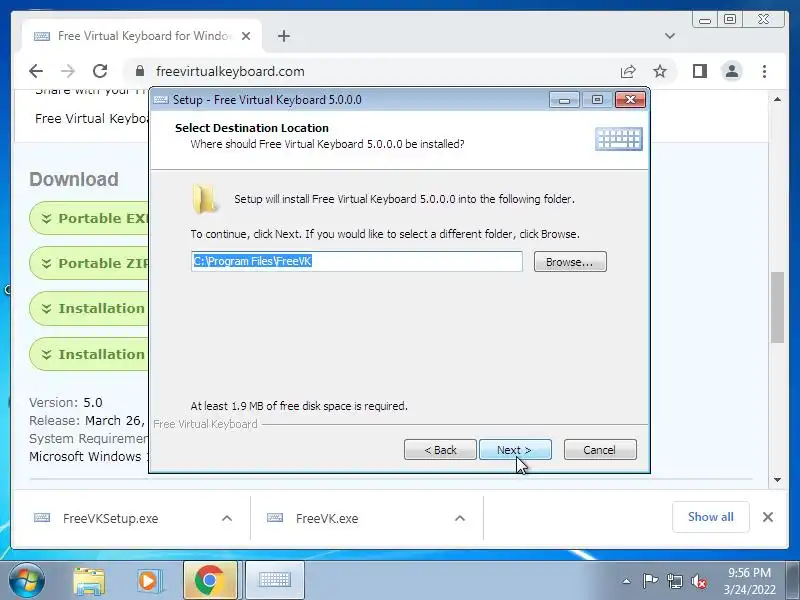Minimize the Chrome window
This screenshot has height=600, width=800.
(x=705, y=20)
